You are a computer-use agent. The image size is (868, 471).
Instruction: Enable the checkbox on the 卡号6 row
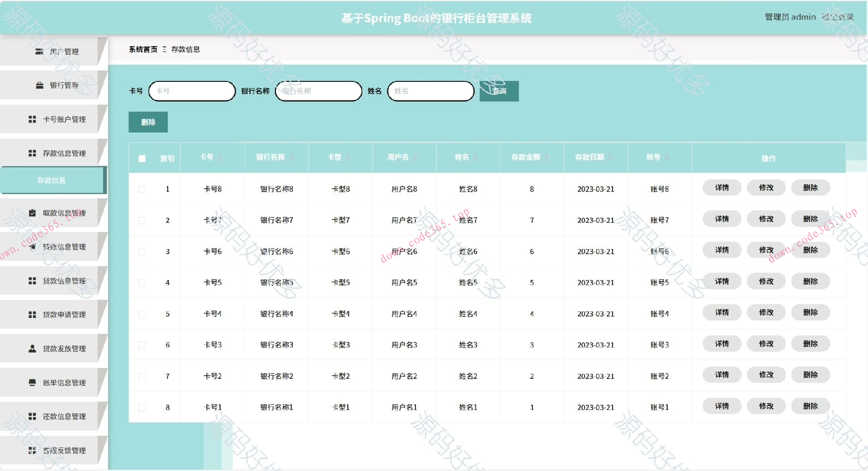coord(142,251)
